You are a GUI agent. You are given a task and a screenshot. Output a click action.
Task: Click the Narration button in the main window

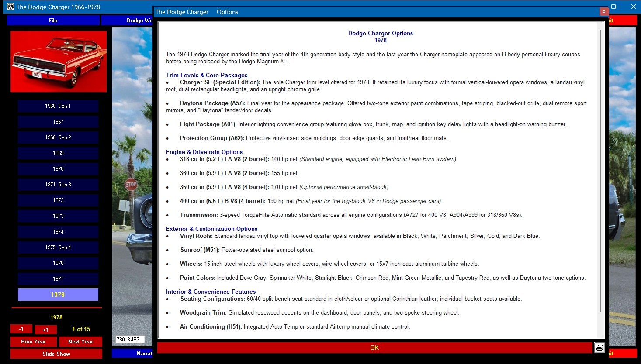tap(132, 354)
